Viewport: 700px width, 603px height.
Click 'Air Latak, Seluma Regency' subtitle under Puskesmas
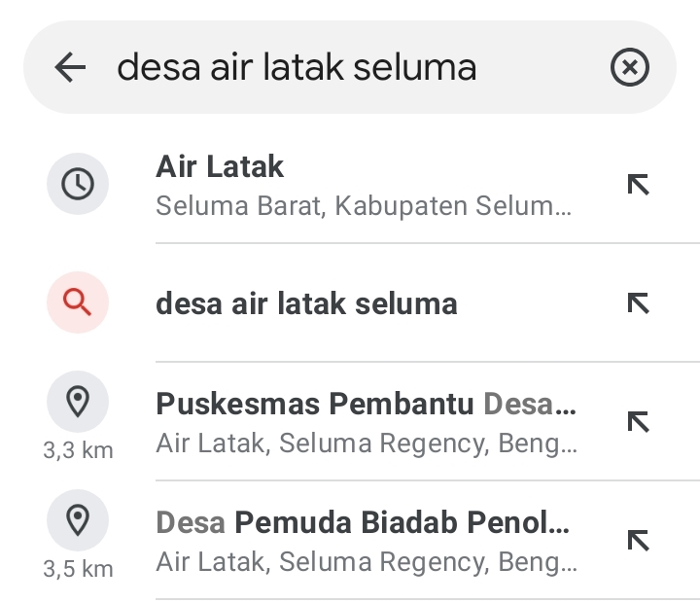(x=367, y=443)
